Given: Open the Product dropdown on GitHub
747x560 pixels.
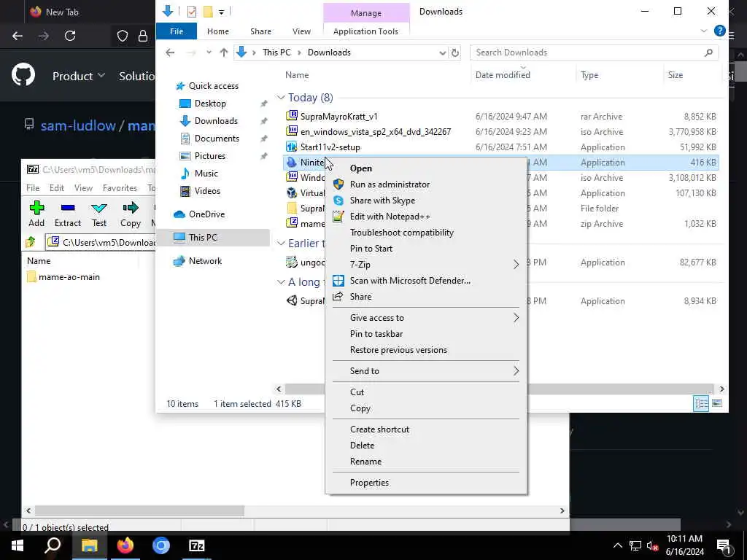Looking at the screenshot, I should 79,76.
